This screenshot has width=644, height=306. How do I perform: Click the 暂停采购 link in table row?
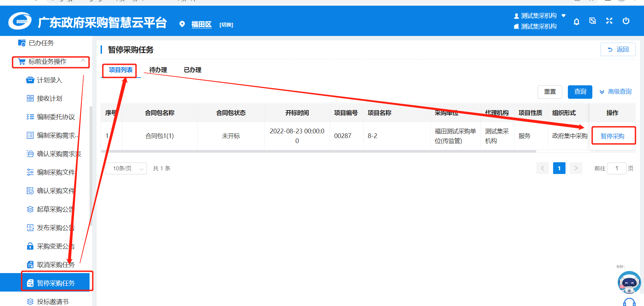coord(612,136)
